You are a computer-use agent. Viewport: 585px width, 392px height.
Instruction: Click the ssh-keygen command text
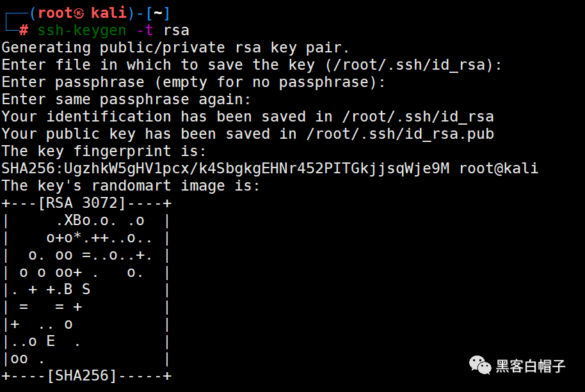(x=82, y=31)
